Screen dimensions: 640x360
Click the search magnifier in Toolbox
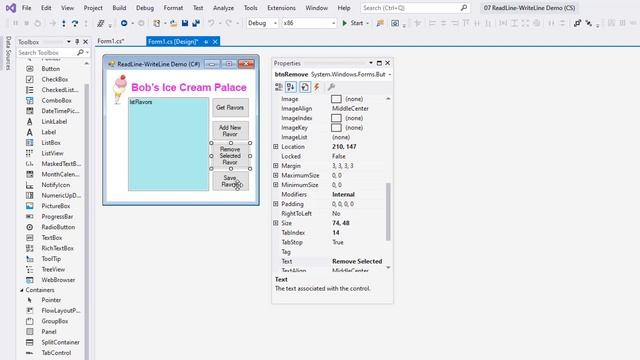[x=80, y=52]
